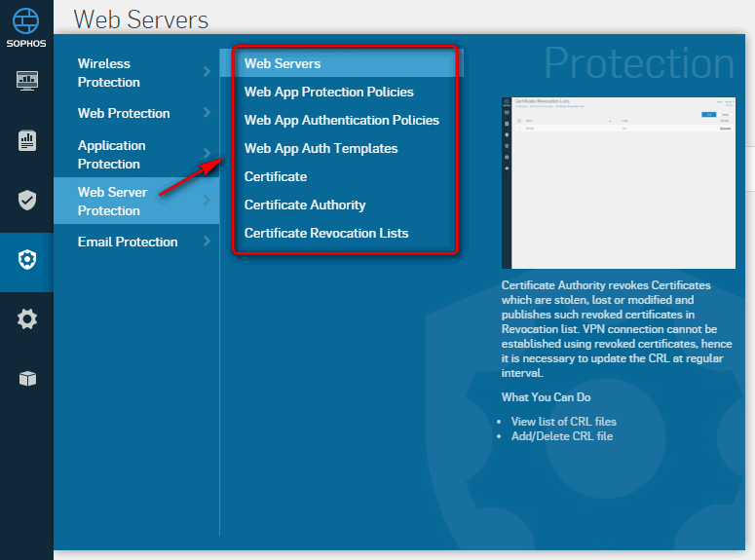Click 'What You Can Do' heading
Screen dimensions: 755x560
coord(546,397)
